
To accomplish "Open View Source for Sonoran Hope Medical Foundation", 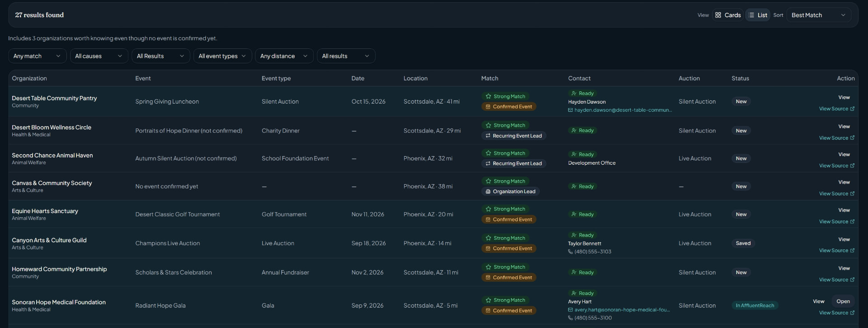I will click(x=836, y=313).
